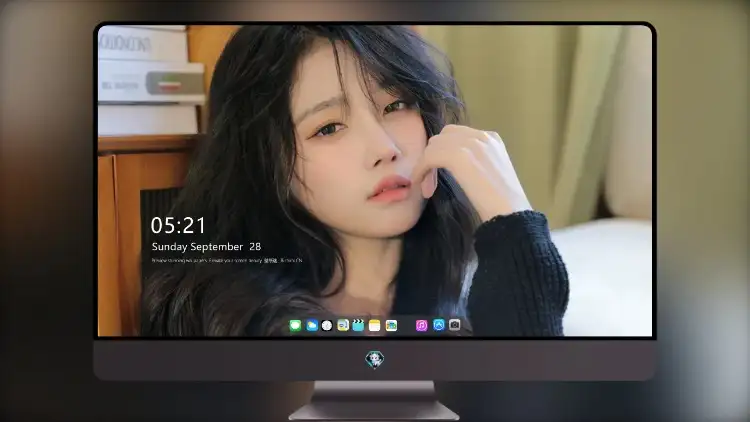
Task: Open the gray Camera app in the dock
Action: [x=455, y=325]
